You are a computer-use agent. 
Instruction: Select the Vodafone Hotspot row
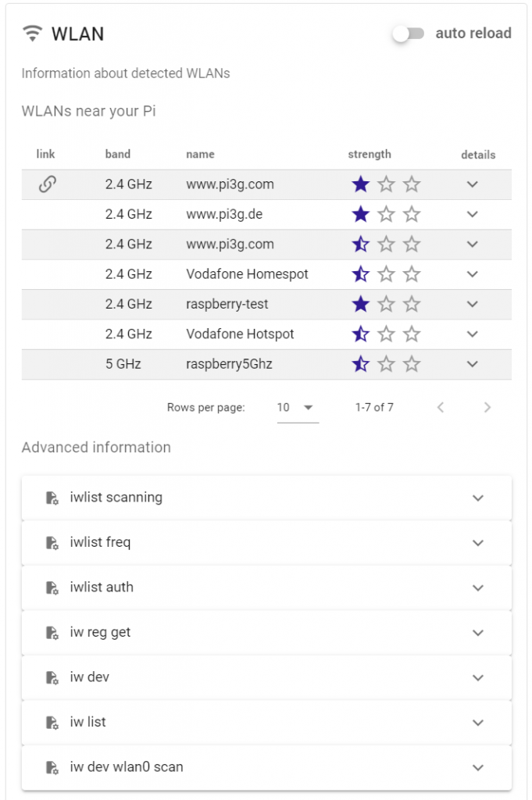click(x=266, y=334)
